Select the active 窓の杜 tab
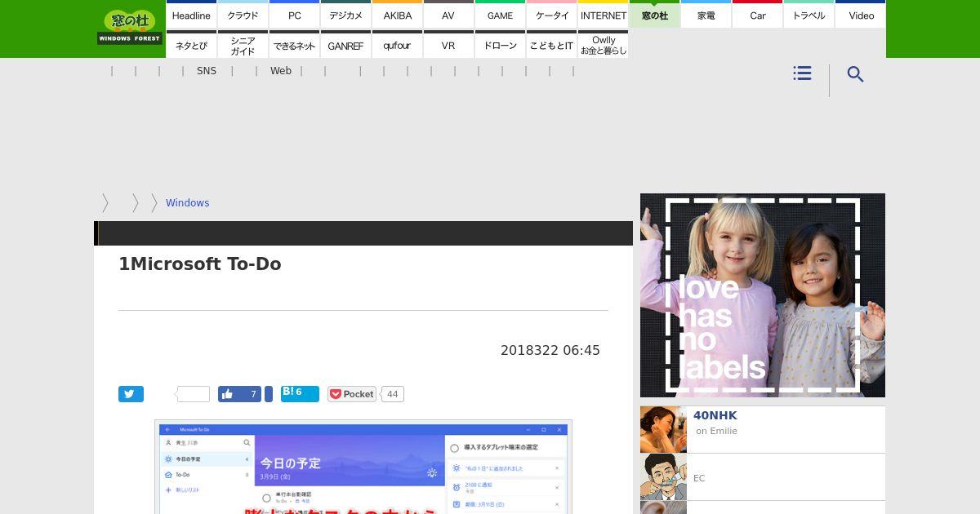The image size is (980, 514). pos(654,15)
